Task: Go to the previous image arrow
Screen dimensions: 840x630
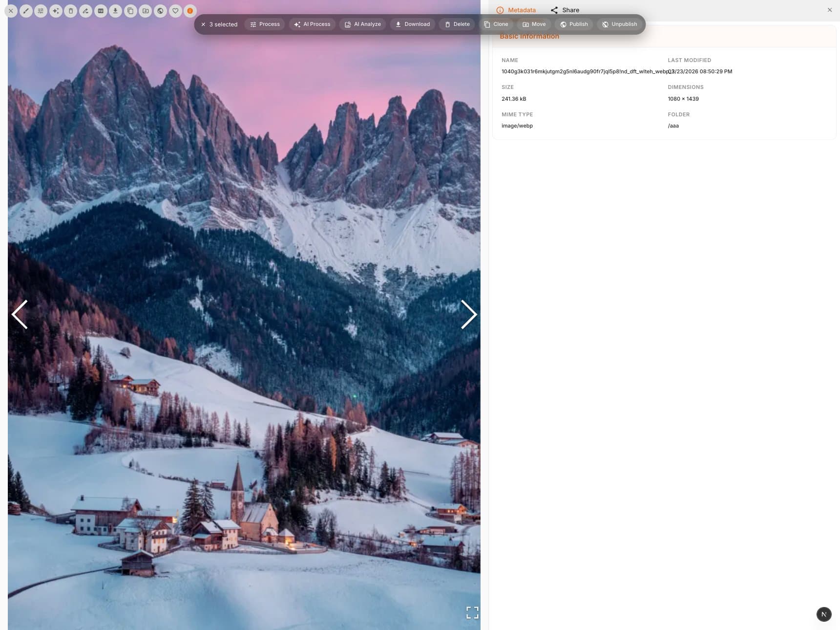Action: tap(20, 314)
